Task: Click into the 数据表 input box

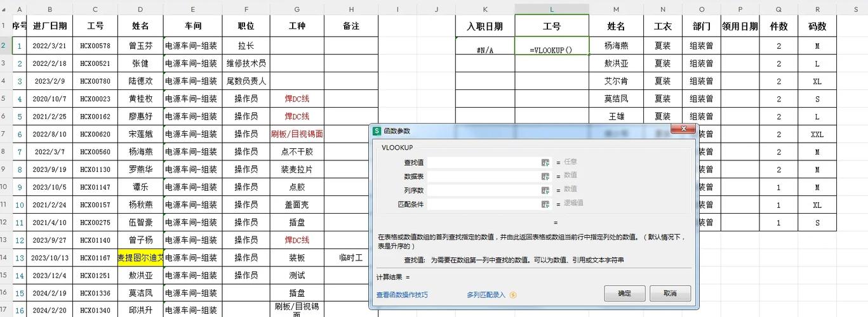Action: coord(483,176)
